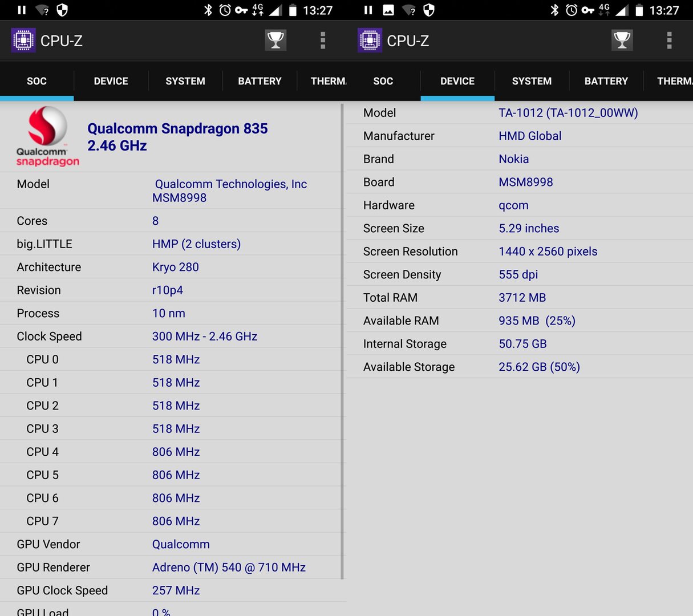693x616 pixels.
Task: Click Internal Storage 50.75 GB value
Action: point(522,344)
